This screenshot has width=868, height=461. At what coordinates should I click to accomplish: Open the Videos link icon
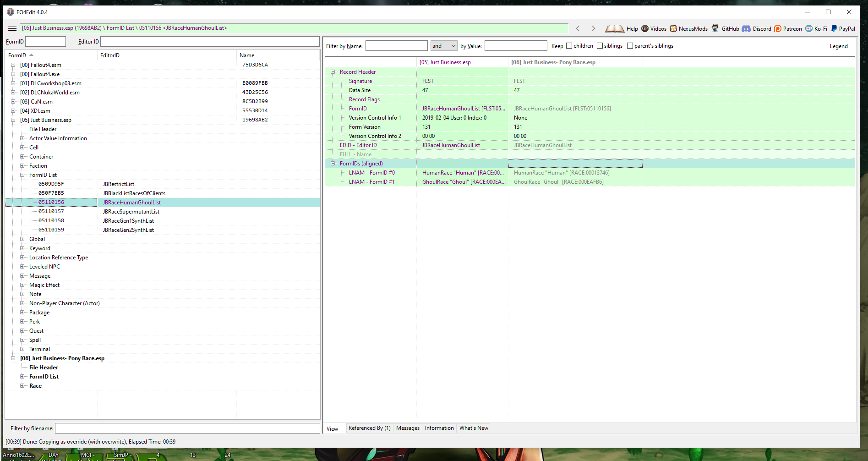pos(645,28)
